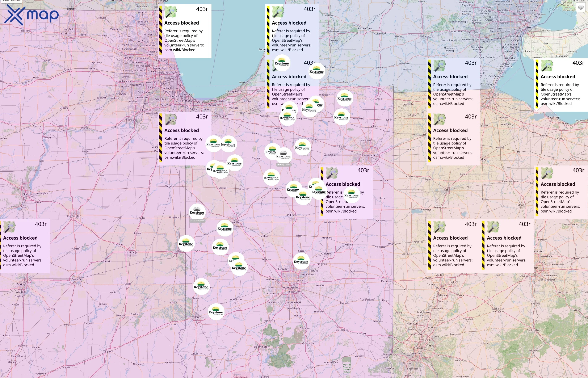
Task: Select Keystone marker left of Kendallville
Action: click(341, 117)
